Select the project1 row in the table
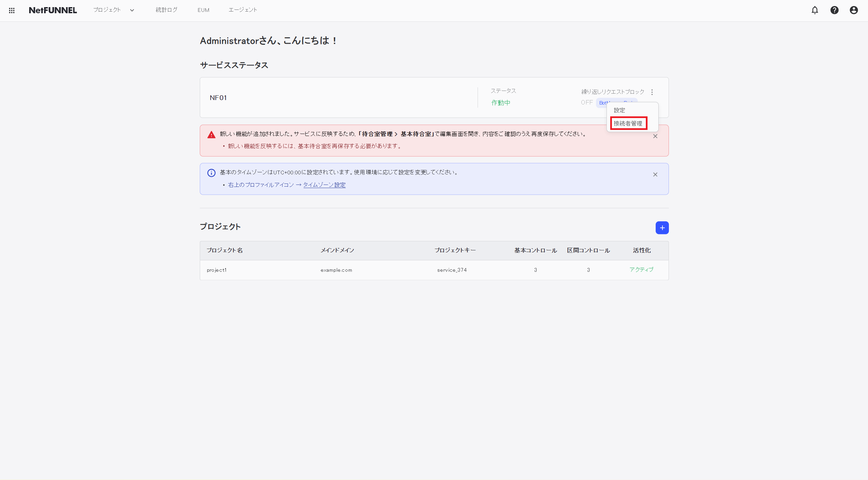Image resolution: width=868 pixels, height=480 pixels. click(217, 270)
